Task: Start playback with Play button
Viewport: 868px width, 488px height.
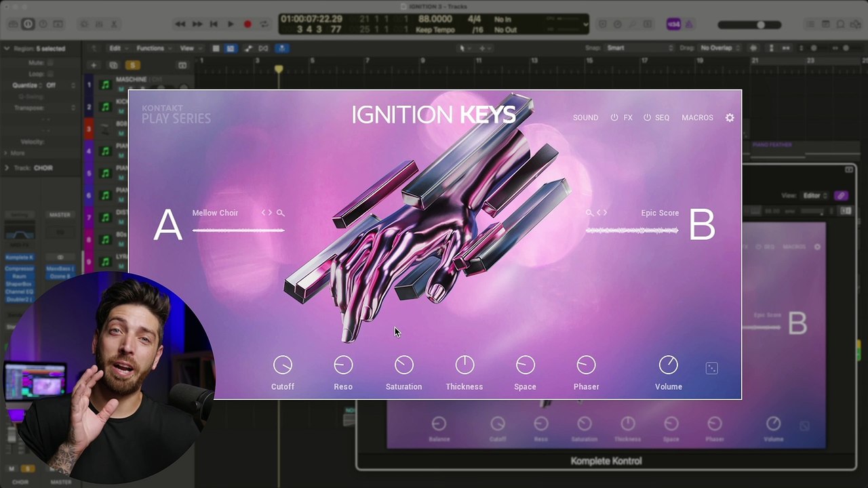Action: pyautogui.click(x=231, y=24)
